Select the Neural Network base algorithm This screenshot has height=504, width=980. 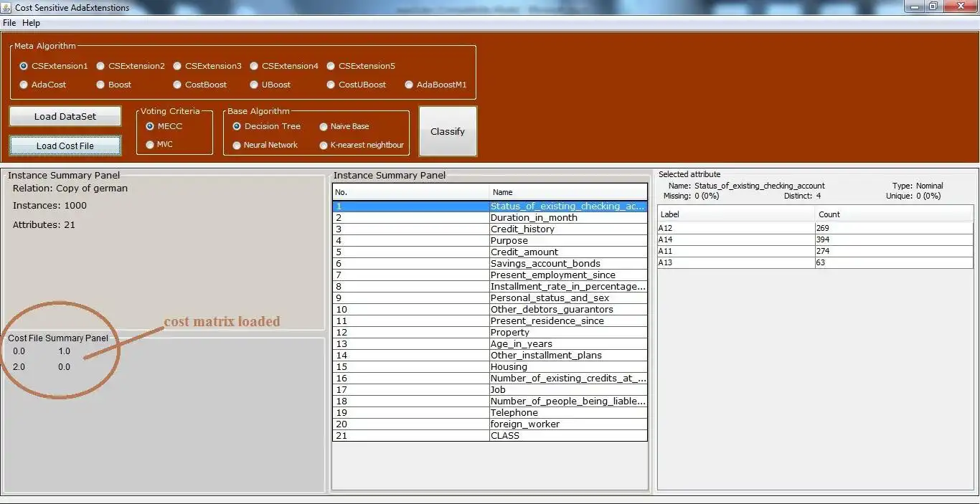(265, 145)
